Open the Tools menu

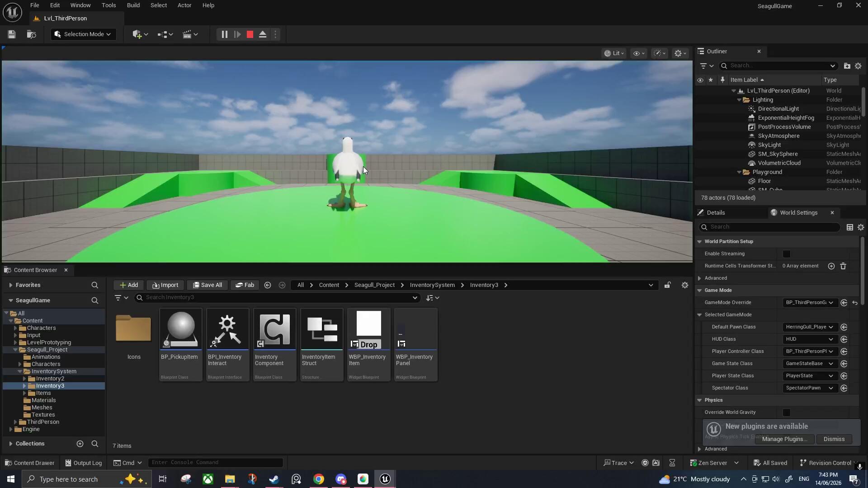108,5
